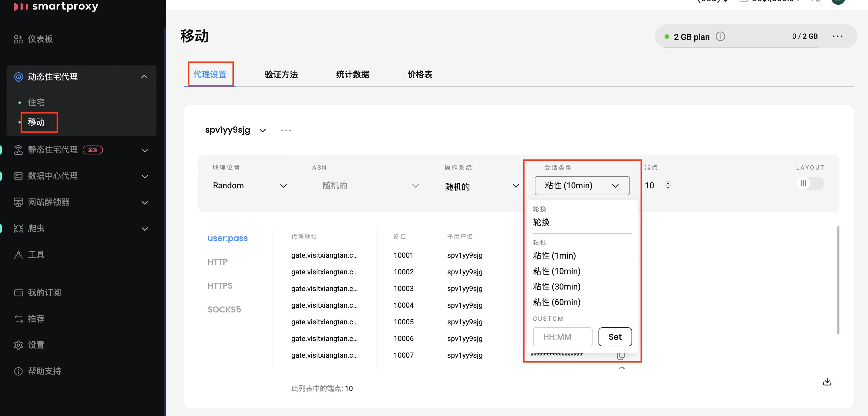Select 粘性 (30min) option
This screenshot has width=868, height=416.
(556, 287)
